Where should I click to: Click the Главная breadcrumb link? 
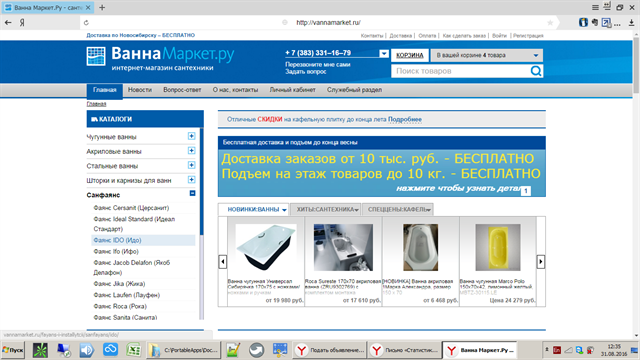tap(96, 104)
